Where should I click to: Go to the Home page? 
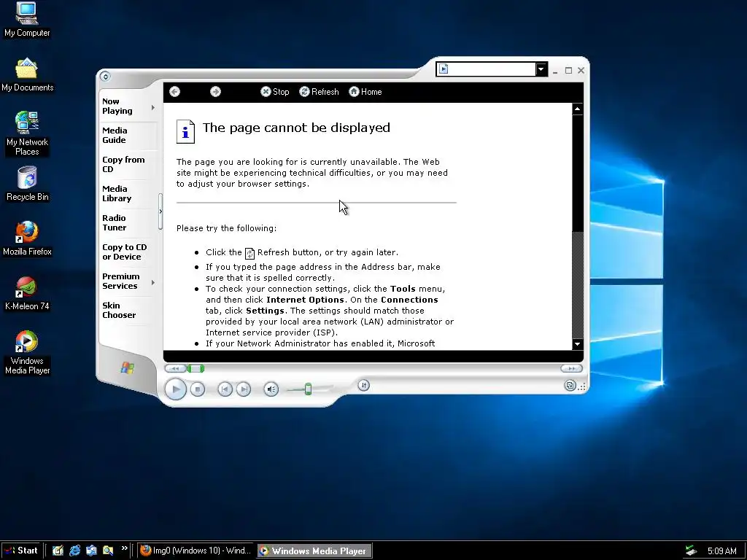pyautogui.click(x=365, y=92)
